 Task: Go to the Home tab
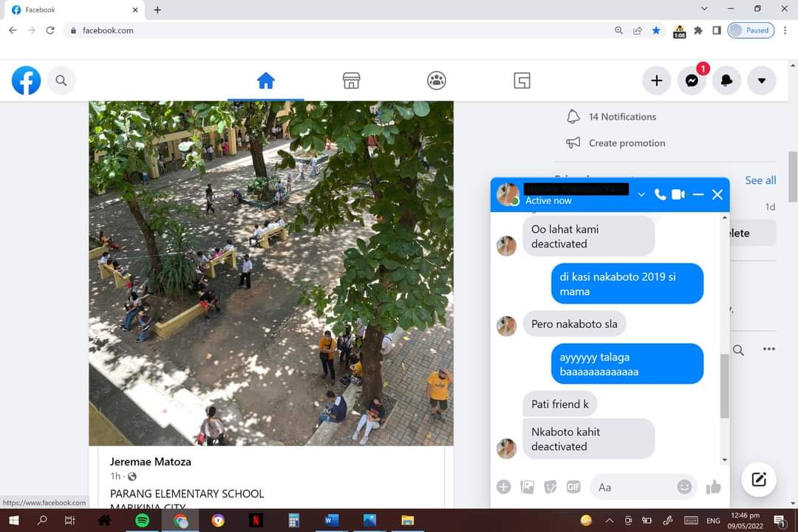coord(266,81)
